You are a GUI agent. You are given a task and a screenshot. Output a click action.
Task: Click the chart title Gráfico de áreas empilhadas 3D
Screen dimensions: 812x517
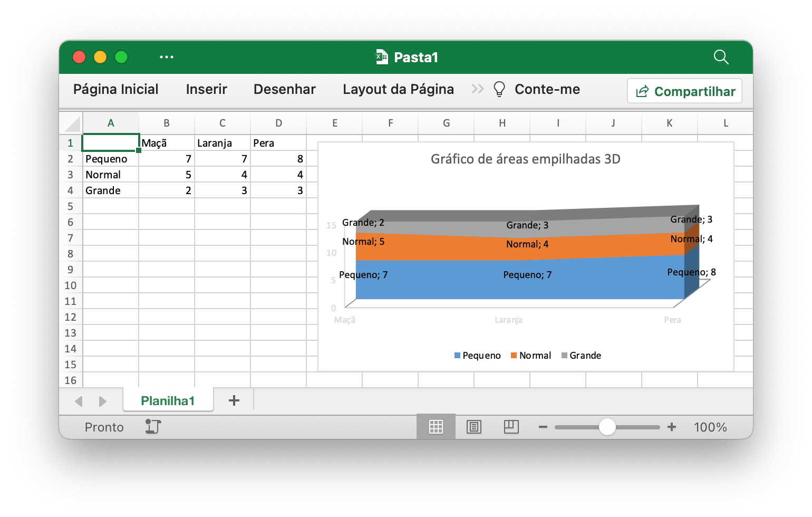tap(525, 159)
